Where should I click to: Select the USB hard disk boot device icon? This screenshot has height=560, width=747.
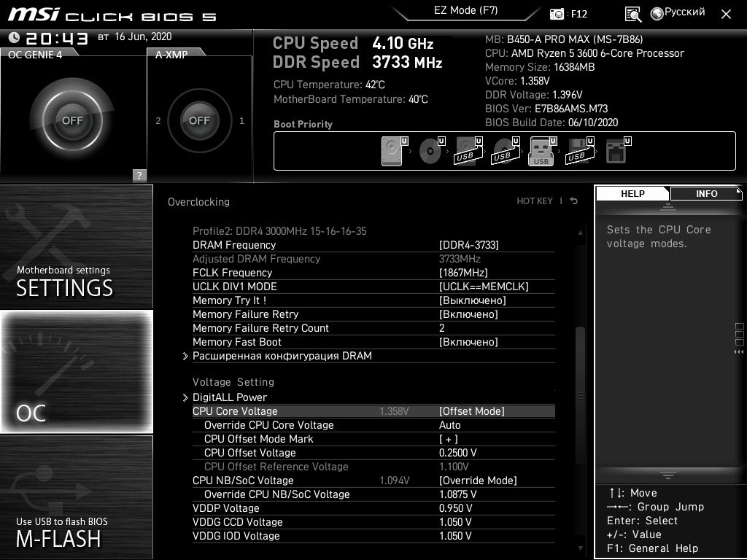point(469,151)
